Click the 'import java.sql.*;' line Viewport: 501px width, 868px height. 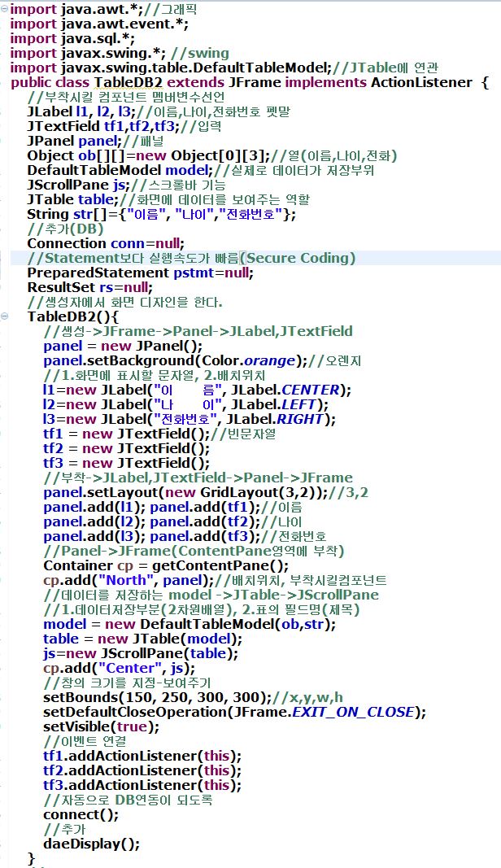point(72,39)
